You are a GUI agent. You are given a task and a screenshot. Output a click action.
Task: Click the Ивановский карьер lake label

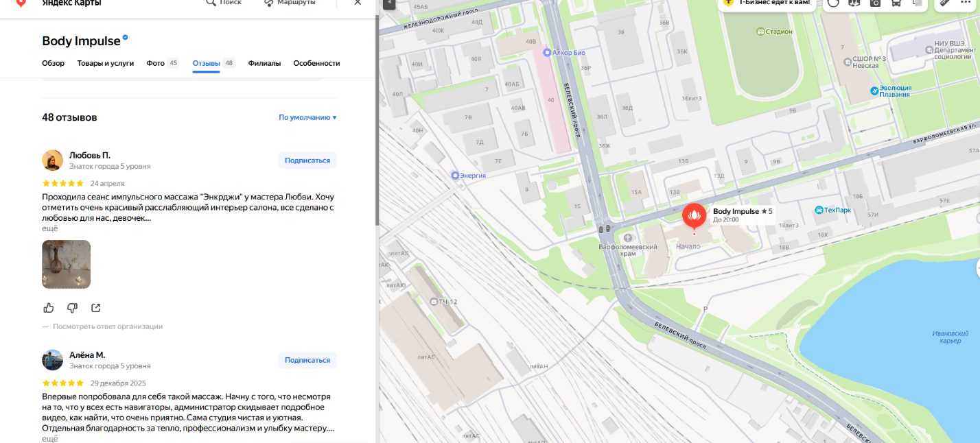click(x=950, y=337)
